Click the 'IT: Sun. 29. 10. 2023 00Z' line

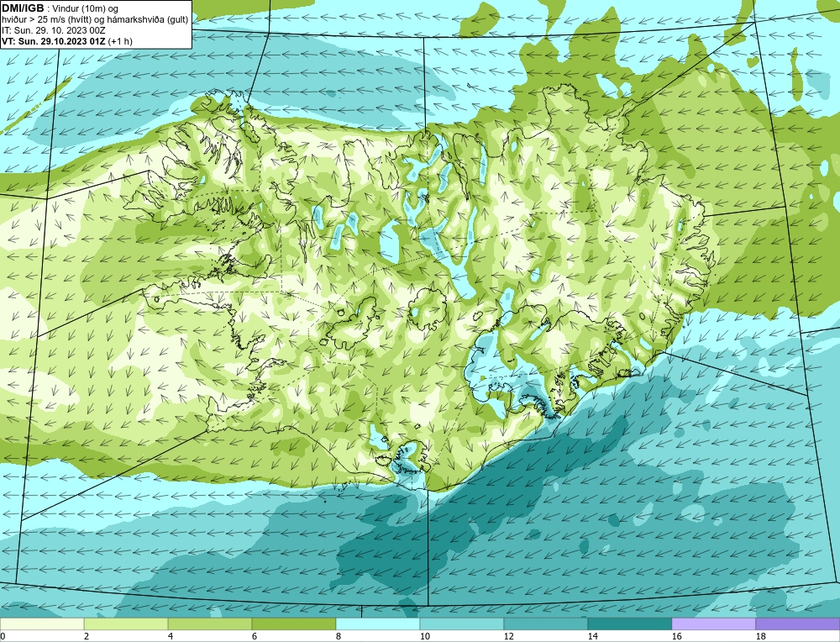(54, 30)
